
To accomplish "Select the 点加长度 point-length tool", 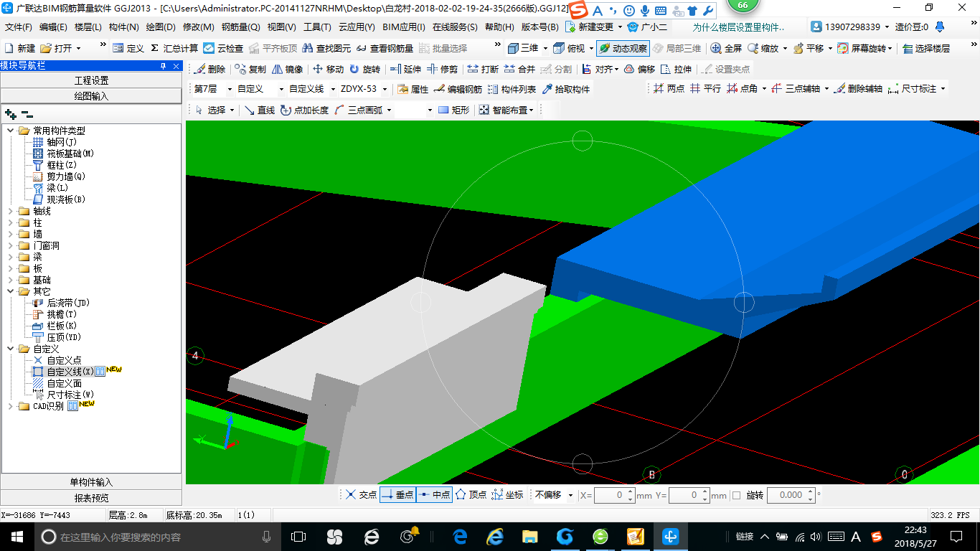I will click(304, 110).
